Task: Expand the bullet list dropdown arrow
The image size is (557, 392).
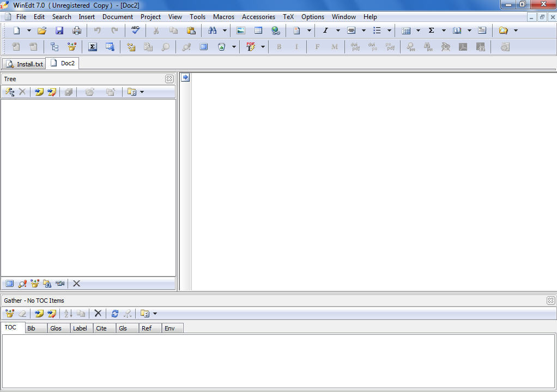Action: pos(389,30)
